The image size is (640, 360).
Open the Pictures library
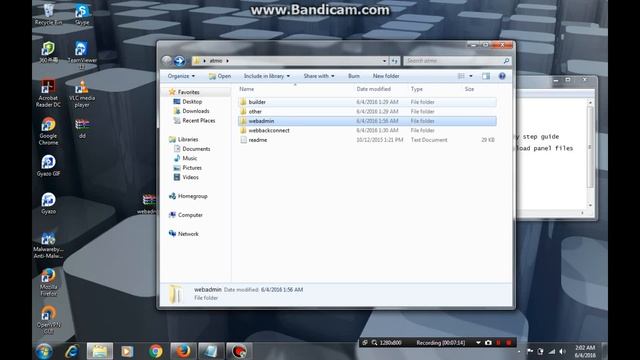coord(192,168)
